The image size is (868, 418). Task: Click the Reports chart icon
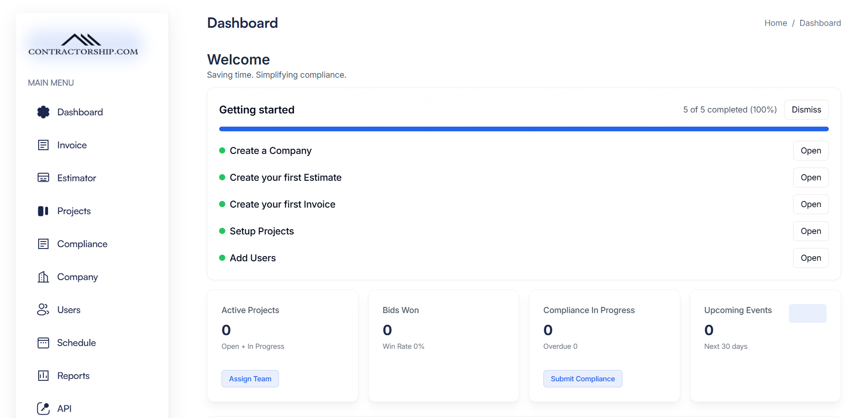(x=43, y=376)
